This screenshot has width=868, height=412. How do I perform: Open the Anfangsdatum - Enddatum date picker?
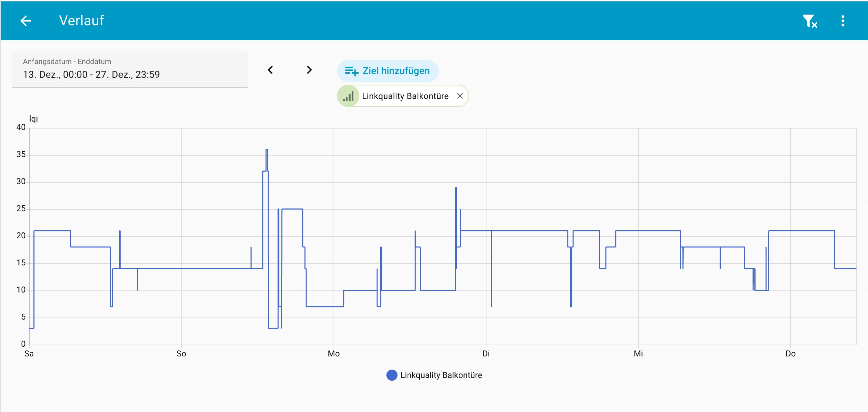click(130, 69)
